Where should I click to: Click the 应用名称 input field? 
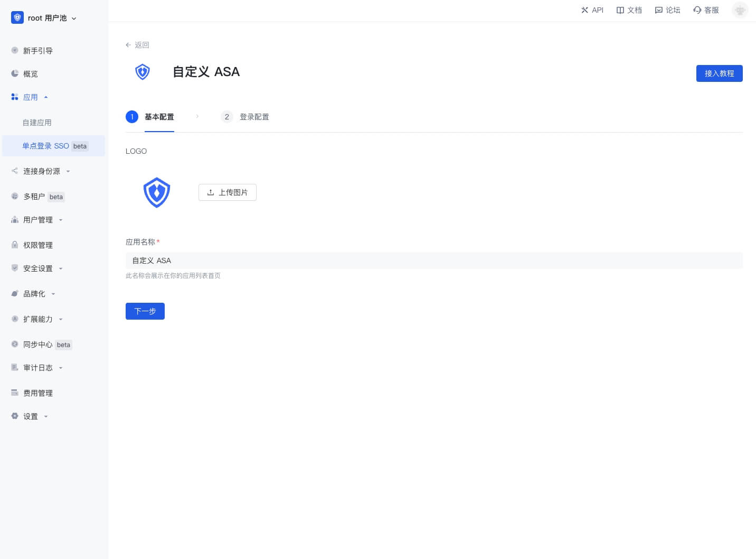click(434, 260)
